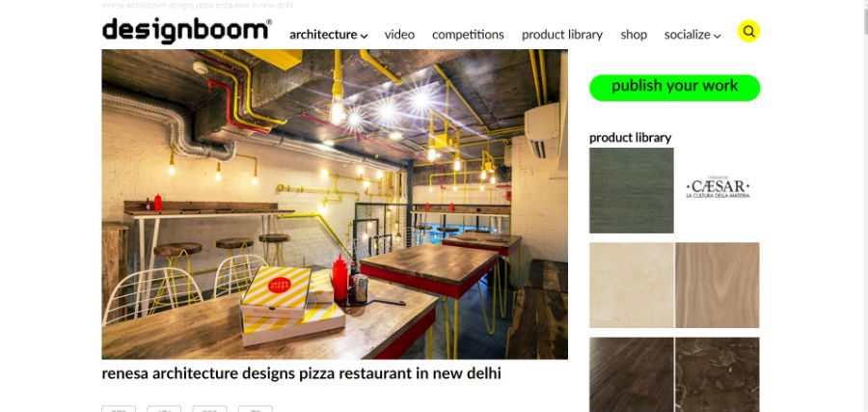Visit the shop page

tap(634, 35)
